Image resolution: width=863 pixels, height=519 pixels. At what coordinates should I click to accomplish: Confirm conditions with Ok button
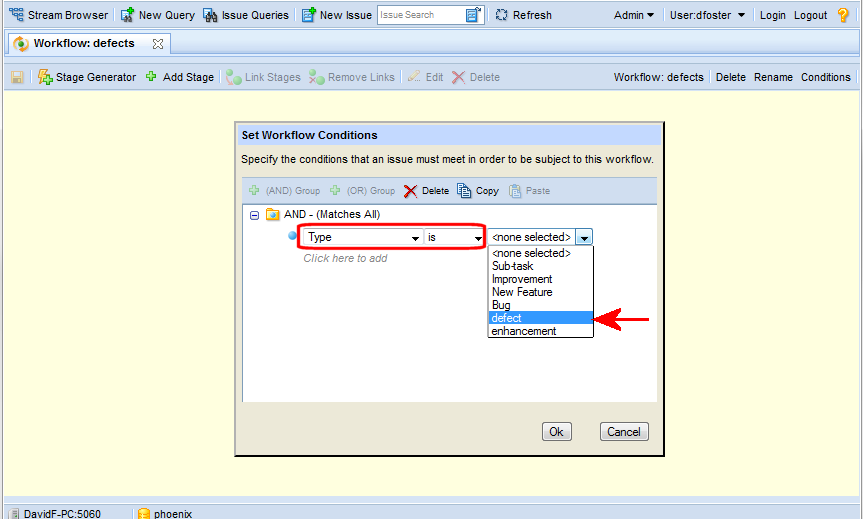556,431
